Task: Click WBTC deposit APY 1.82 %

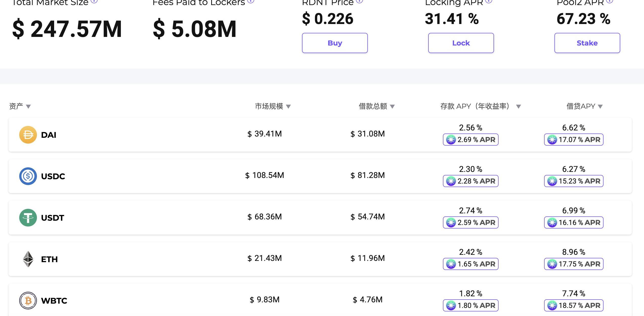Action: tap(470, 294)
